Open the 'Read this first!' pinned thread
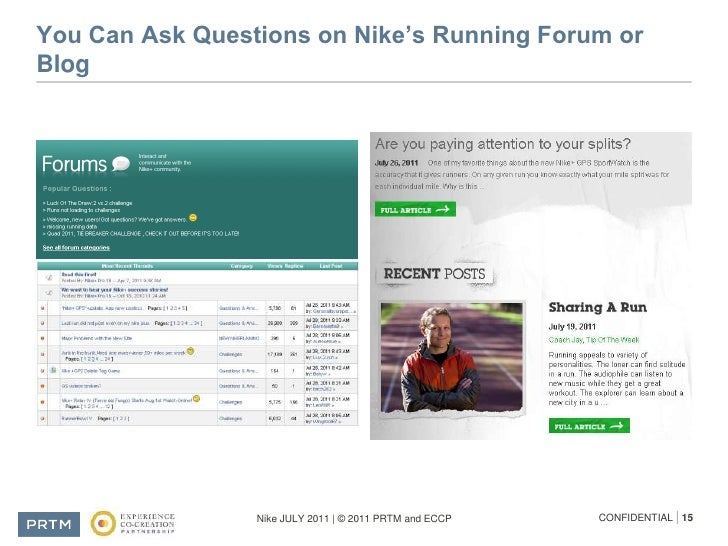 (79, 274)
